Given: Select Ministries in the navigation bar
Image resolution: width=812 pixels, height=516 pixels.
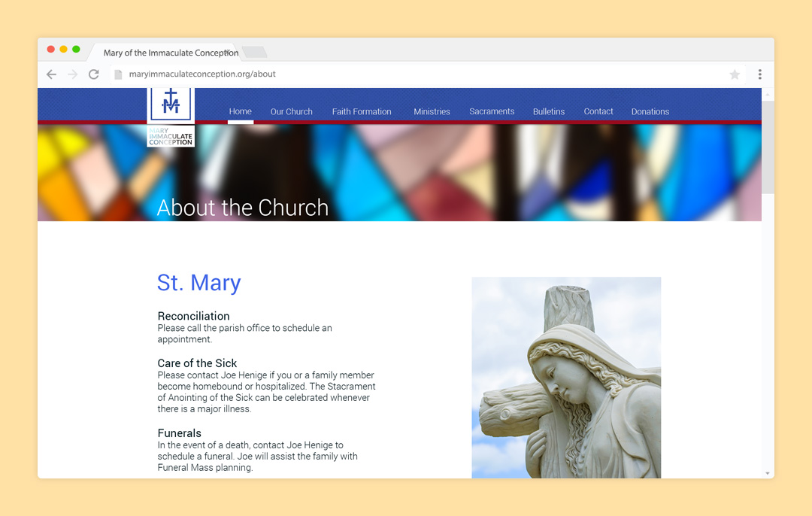Looking at the screenshot, I should pos(432,111).
